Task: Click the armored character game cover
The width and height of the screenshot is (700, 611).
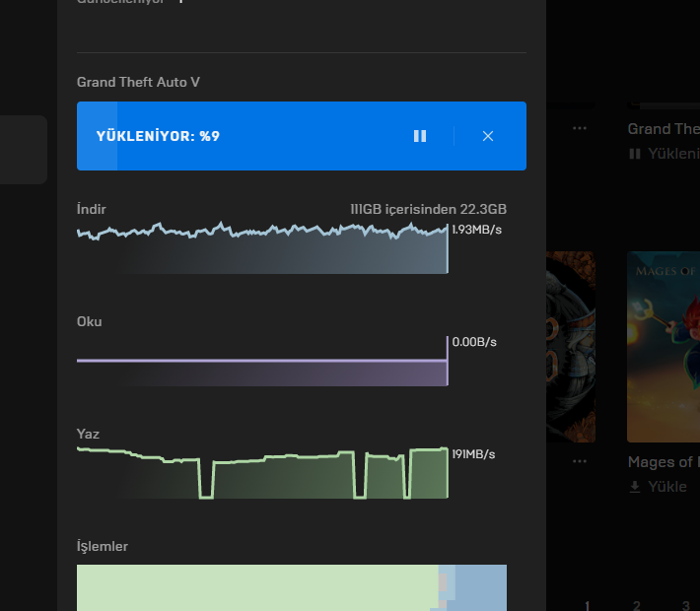Action: click(x=572, y=345)
